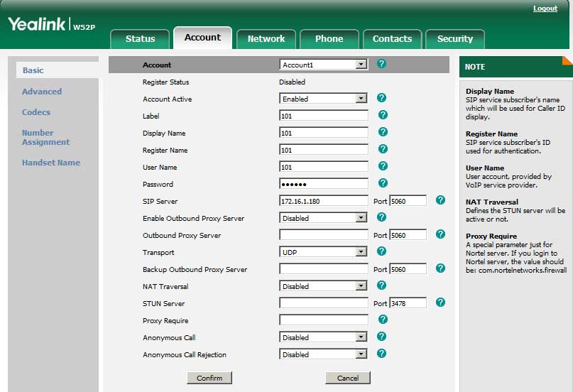Click the Backup Outbound Proxy Server field
The width and height of the screenshot is (573, 392).
coord(324,269)
